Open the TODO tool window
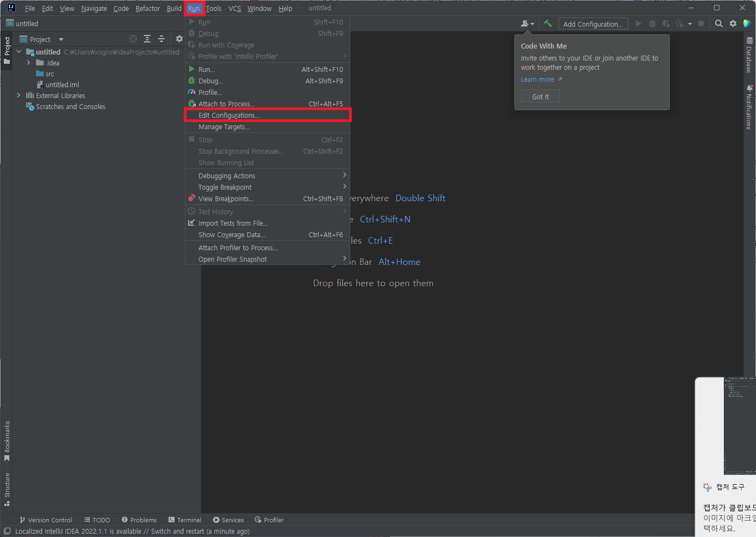Screen dimensions: 756x537 (x=97, y=520)
